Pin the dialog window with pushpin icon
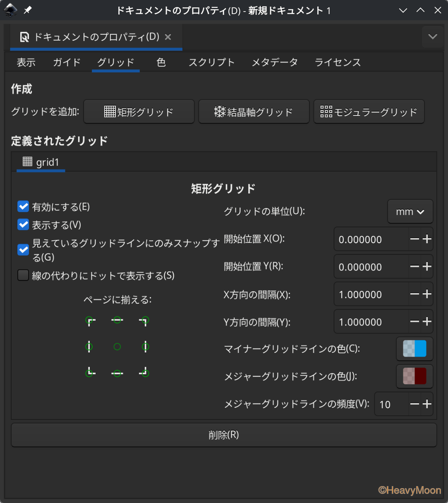The height and width of the screenshot is (503, 448). tap(28, 10)
